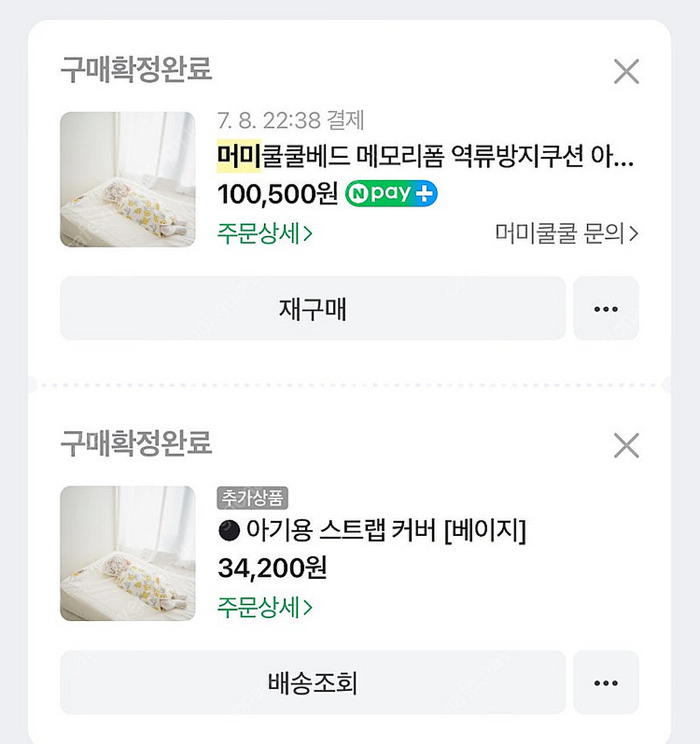
Task: Click the 7. 8. 22:38 결제 timestamp
Action: [289, 120]
